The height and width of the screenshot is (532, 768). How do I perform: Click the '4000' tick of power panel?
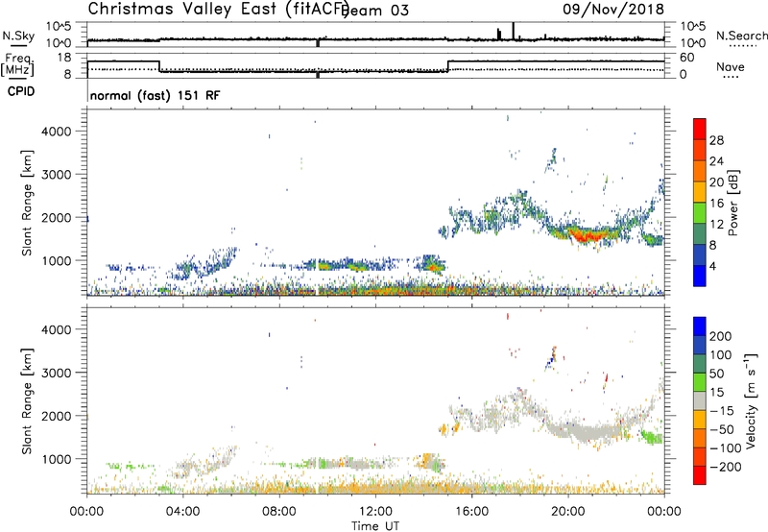click(x=57, y=132)
